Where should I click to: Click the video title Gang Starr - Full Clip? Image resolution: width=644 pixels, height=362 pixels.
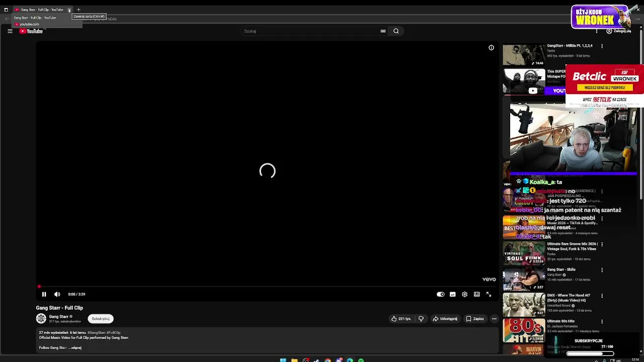coord(59,308)
